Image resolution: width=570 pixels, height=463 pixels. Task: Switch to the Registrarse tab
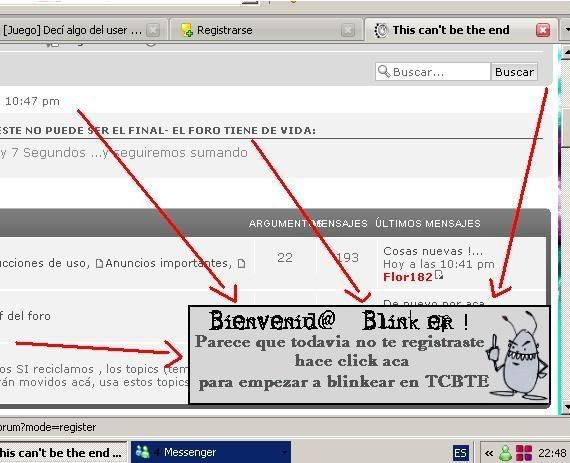(x=266, y=30)
